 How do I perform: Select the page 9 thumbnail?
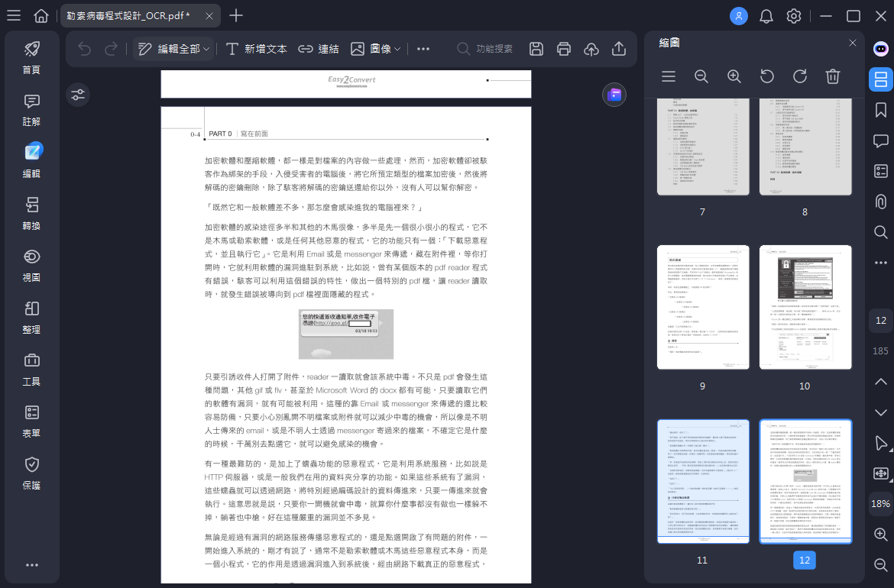tap(703, 307)
